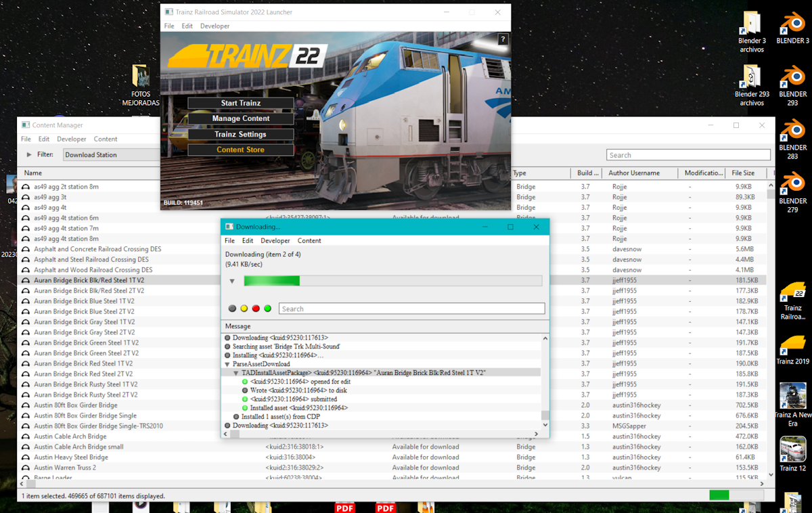Click the bridge icon beside Asphalt and Steel Railroad Crossing DES

tap(26, 259)
